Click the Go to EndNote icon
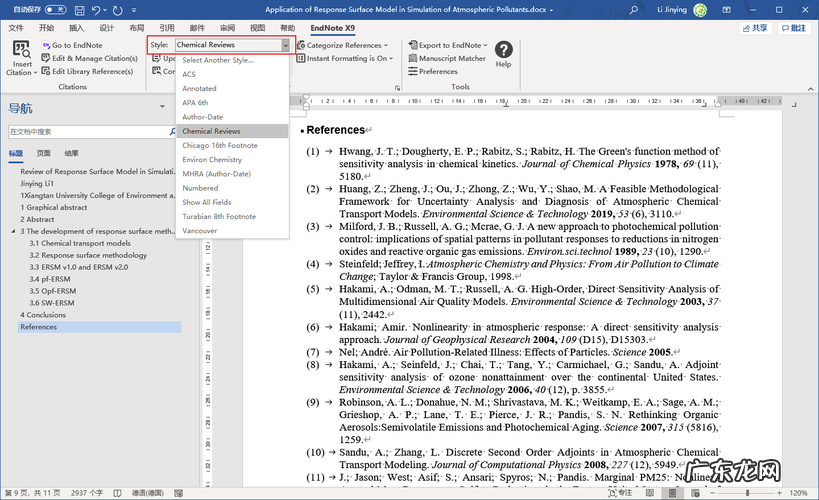The height and width of the screenshot is (500, 819). click(x=45, y=46)
